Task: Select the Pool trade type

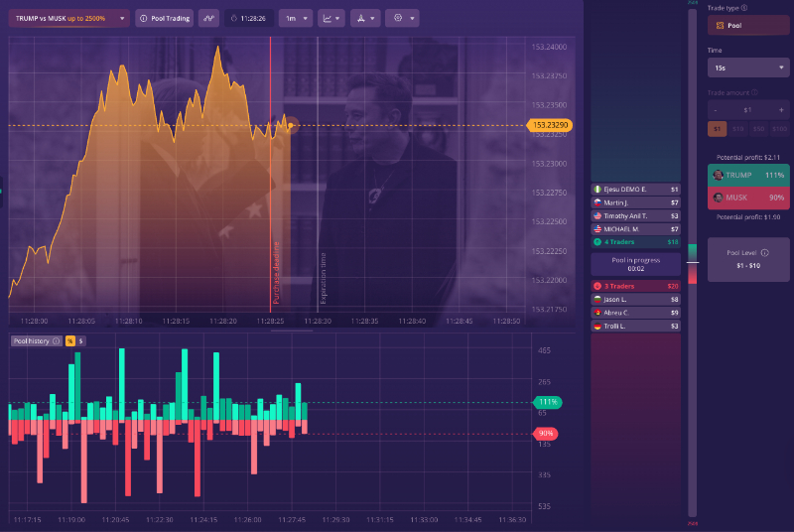Action: pyautogui.click(x=748, y=26)
